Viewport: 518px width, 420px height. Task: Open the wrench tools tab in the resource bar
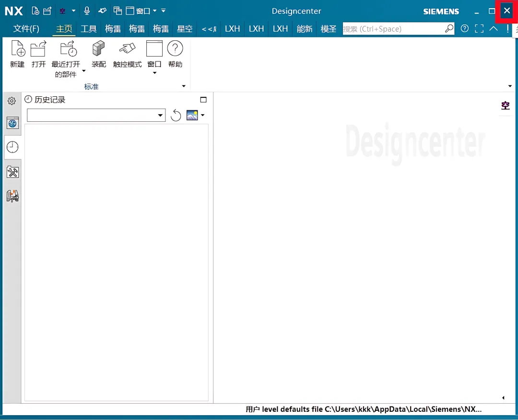pyautogui.click(x=12, y=172)
